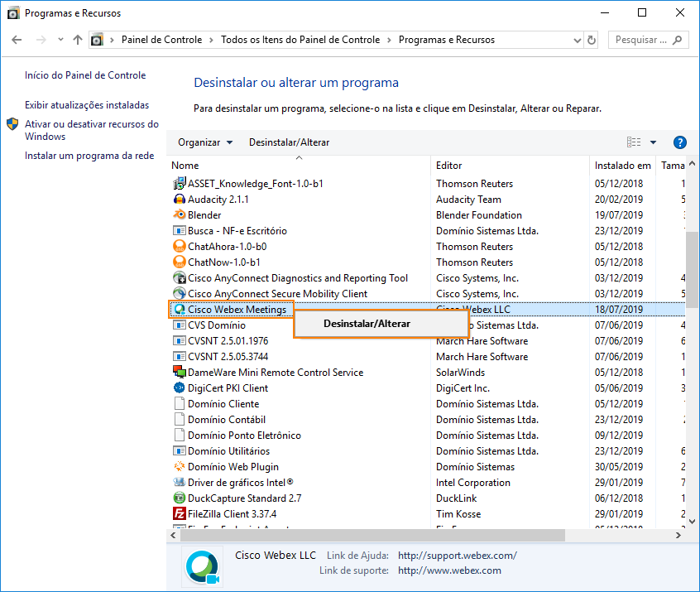Go up one folder level arrow

(x=78, y=40)
